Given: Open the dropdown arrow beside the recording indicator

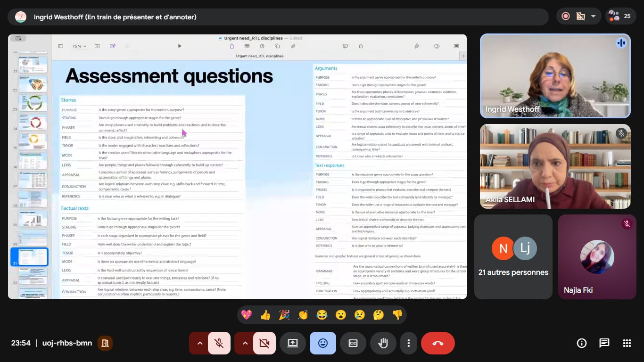Looking at the screenshot, I should [x=593, y=16].
